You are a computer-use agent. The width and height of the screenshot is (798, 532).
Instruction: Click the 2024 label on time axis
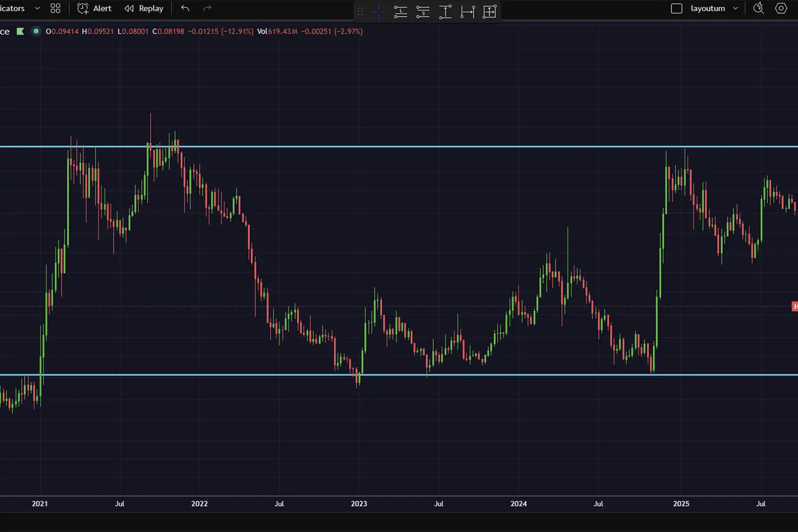click(518, 504)
